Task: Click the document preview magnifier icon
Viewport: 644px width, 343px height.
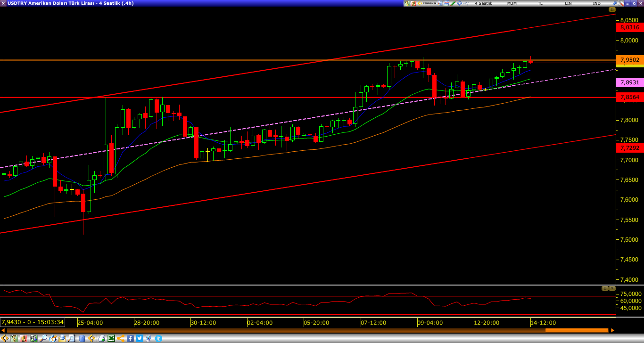Action: [x=72, y=338]
